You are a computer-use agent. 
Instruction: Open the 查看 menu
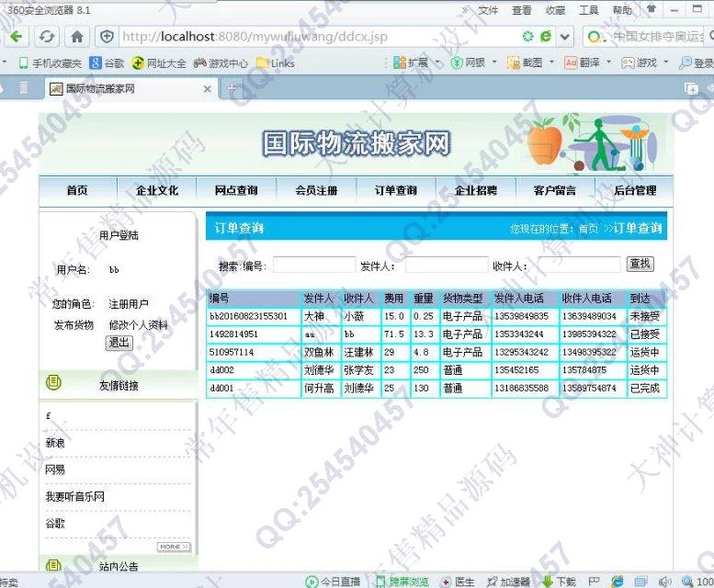pos(522,10)
